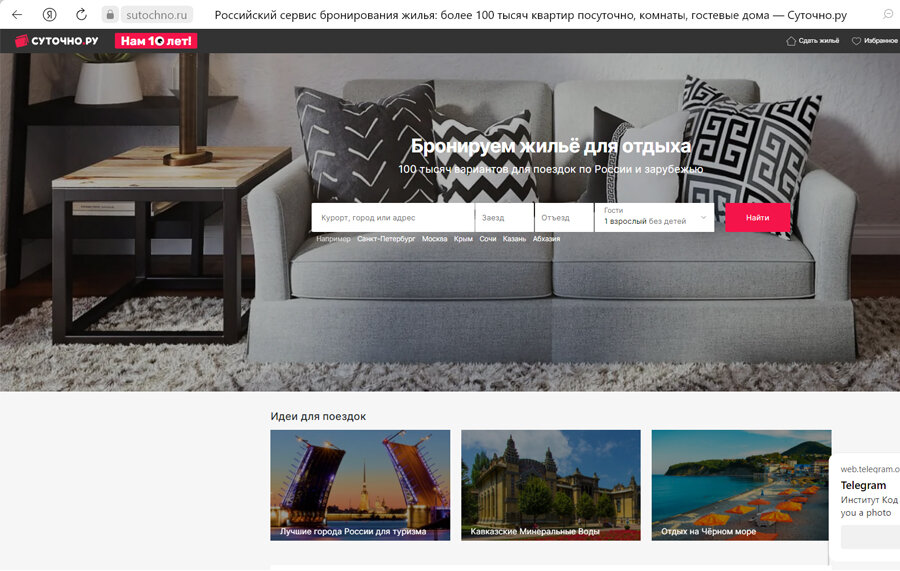Click the house icon beside Сдать жильё
Screen dimensions: 900x571
tap(791, 41)
